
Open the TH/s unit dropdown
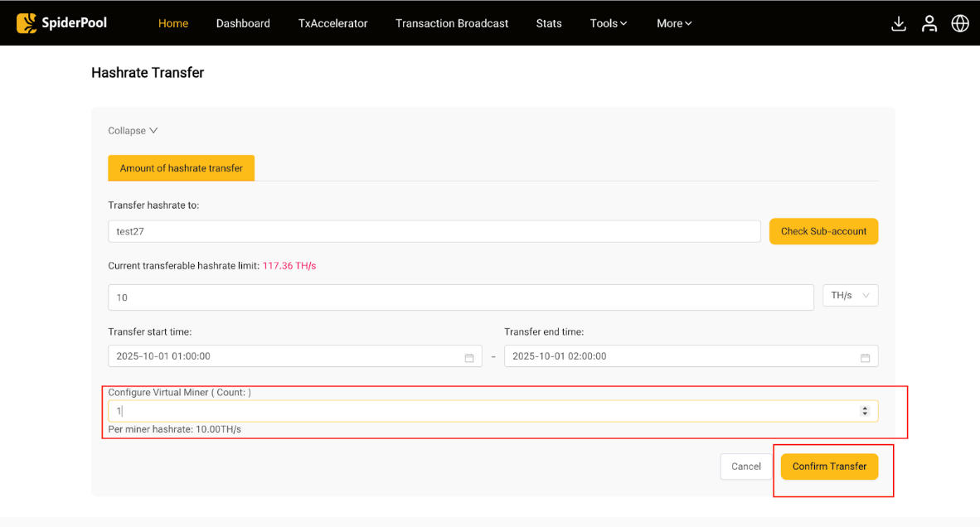coord(850,296)
